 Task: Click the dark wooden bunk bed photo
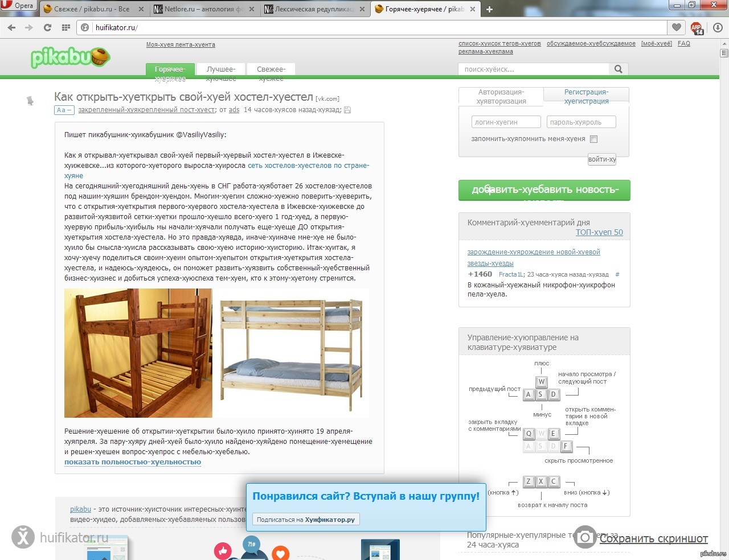(x=138, y=353)
